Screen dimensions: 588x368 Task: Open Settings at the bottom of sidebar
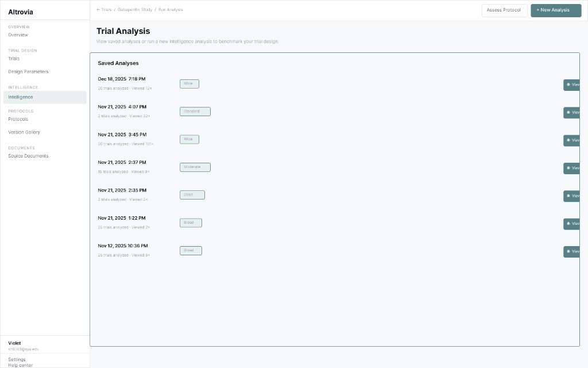click(17, 359)
